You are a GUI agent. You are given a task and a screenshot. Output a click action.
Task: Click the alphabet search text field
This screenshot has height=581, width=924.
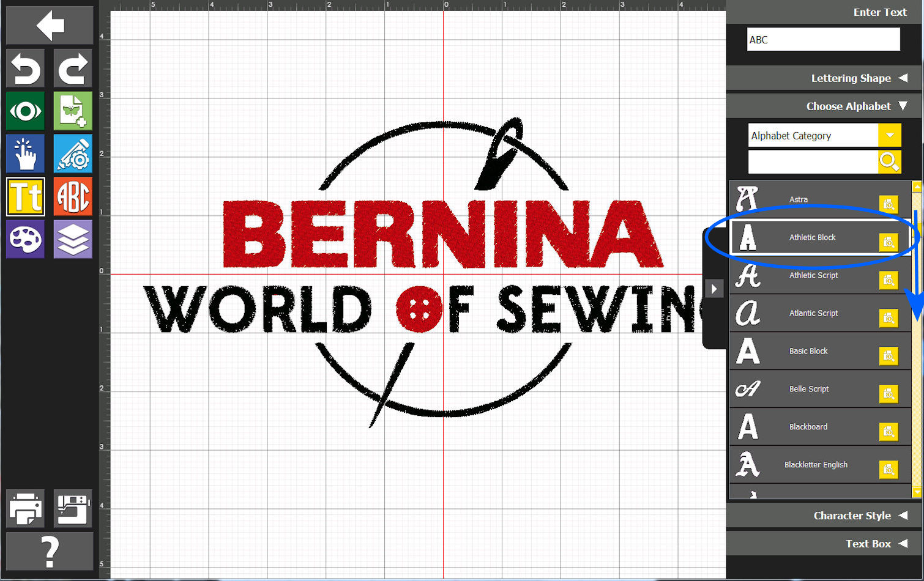[813, 162]
